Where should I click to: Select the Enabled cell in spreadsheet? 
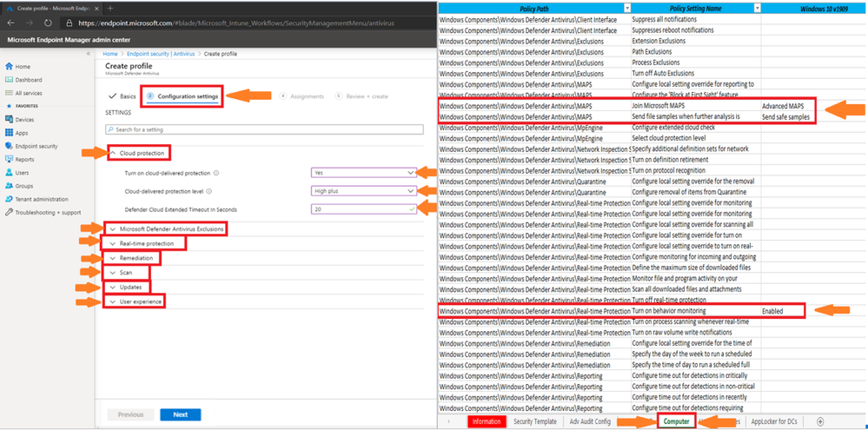click(783, 311)
